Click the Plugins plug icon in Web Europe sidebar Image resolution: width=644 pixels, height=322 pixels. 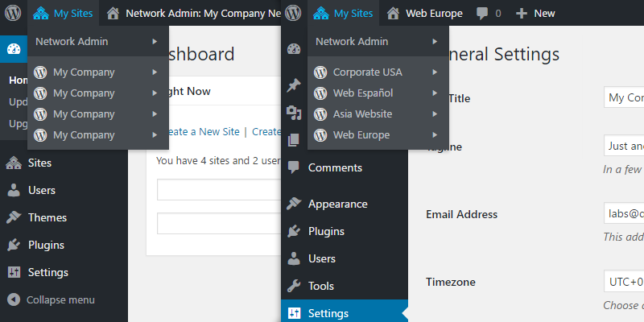tap(294, 231)
